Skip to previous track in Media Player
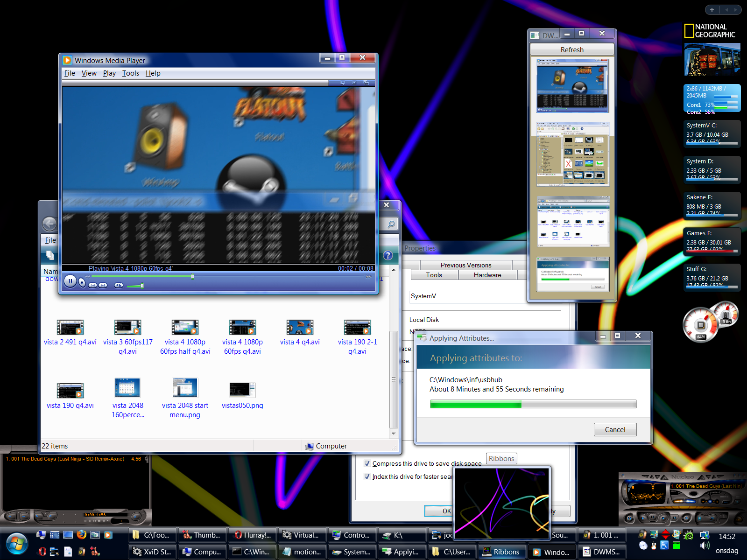Viewport: 747px width, 560px height. pos(93,285)
